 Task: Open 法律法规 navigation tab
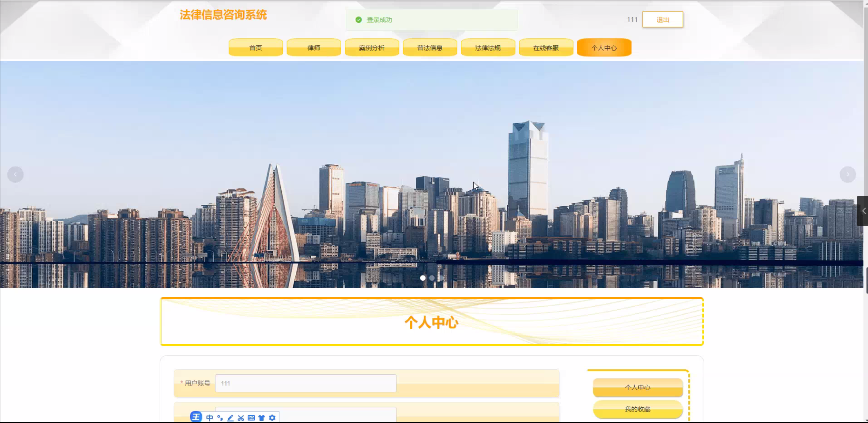[x=488, y=48]
